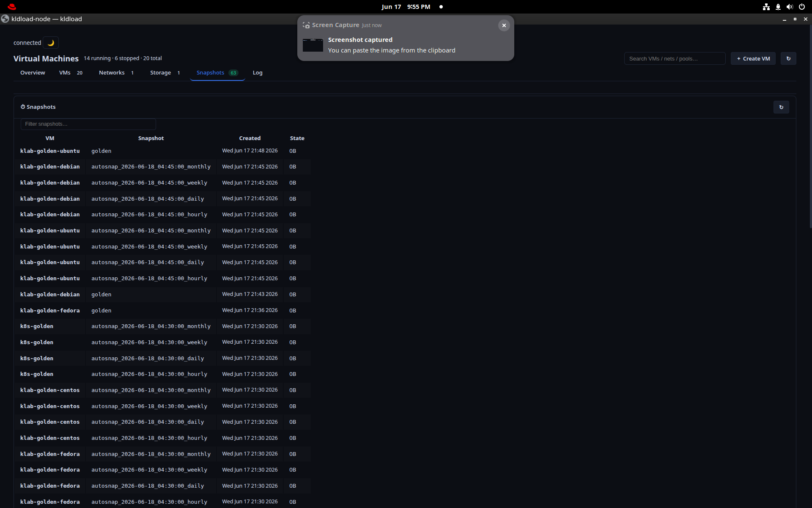Viewport: 812px width, 508px height.
Task: Switch to the Networks tab
Action: pyautogui.click(x=116, y=73)
